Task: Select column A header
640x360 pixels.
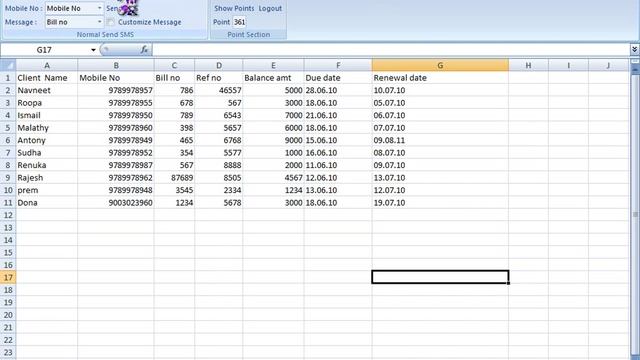Action: pyautogui.click(x=47, y=65)
